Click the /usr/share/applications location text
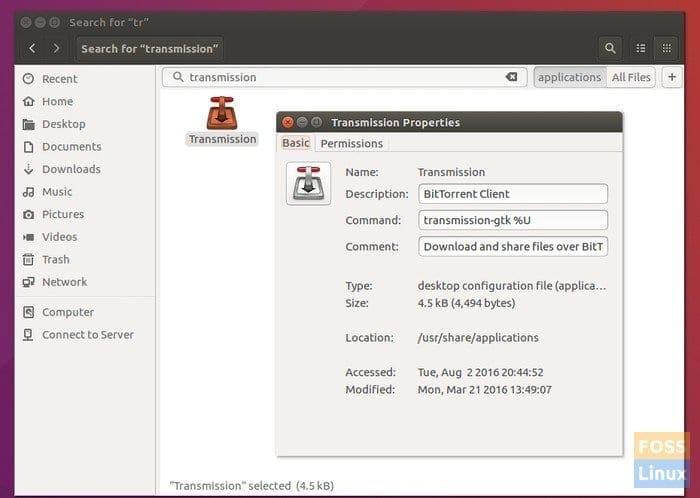 pyautogui.click(x=478, y=338)
